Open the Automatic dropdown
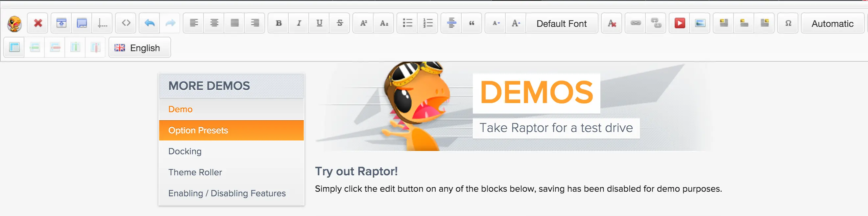The height and width of the screenshot is (216, 868). coord(832,23)
